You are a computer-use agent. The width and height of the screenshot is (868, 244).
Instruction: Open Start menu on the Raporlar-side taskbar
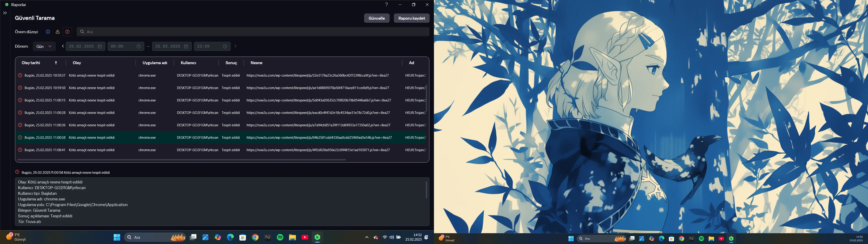click(117, 237)
